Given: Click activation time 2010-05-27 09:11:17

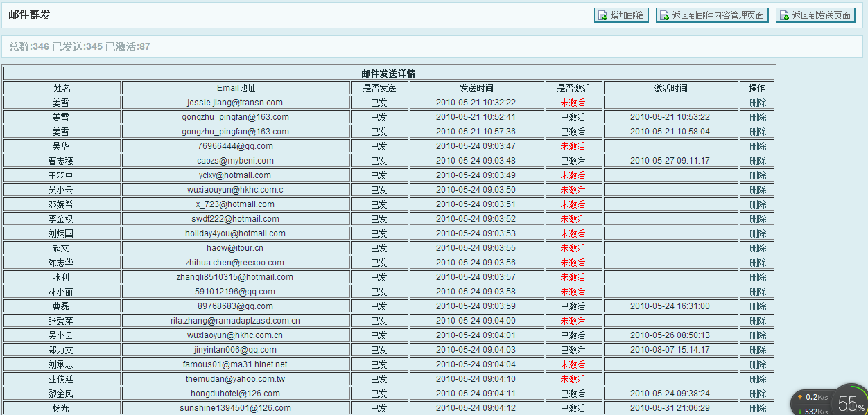Looking at the screenshot, I should point(670,161).
